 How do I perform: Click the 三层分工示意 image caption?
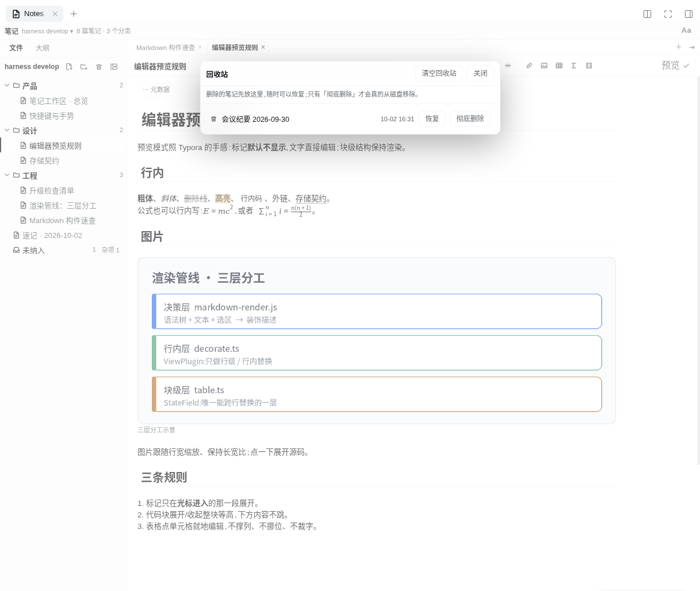click(156, 430)
